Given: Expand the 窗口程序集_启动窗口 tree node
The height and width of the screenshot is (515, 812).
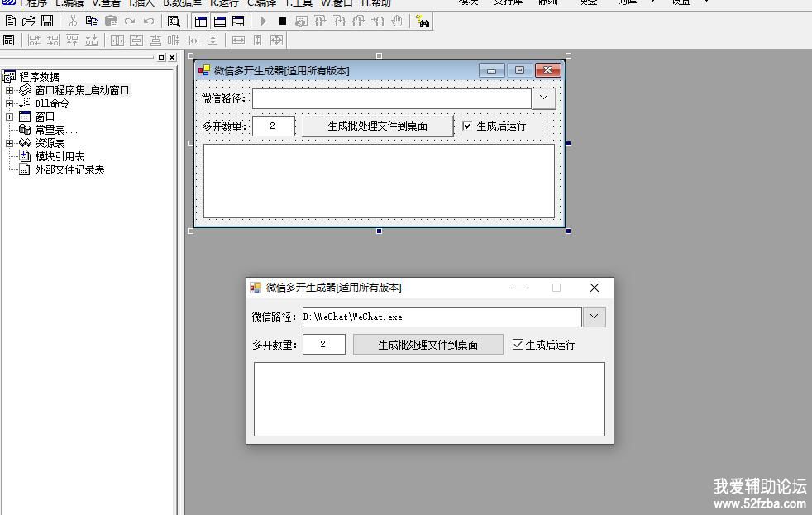Looking at the screenshot, I should pyautogui.click(x=9, y=90).
